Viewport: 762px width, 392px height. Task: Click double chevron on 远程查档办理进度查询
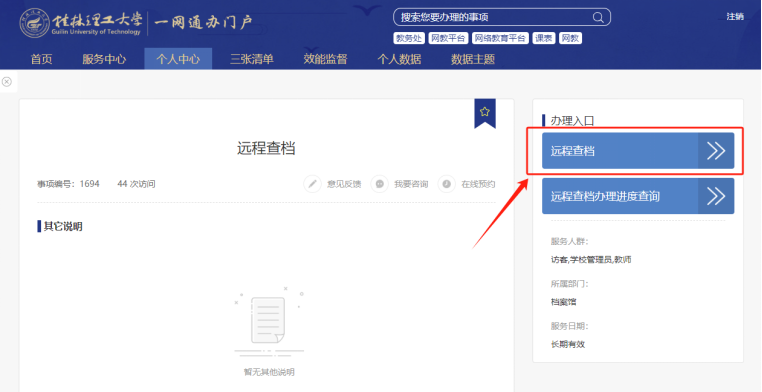click(716, 196)
